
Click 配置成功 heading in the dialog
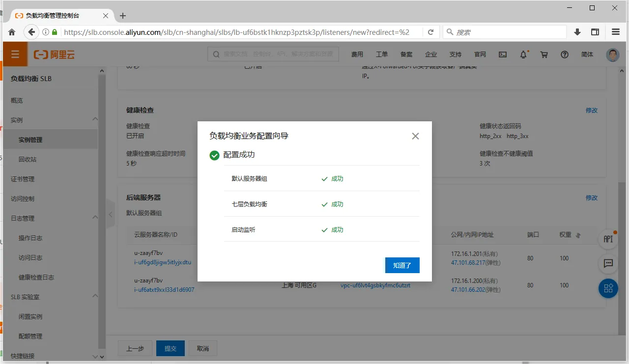tap(239, 155)
